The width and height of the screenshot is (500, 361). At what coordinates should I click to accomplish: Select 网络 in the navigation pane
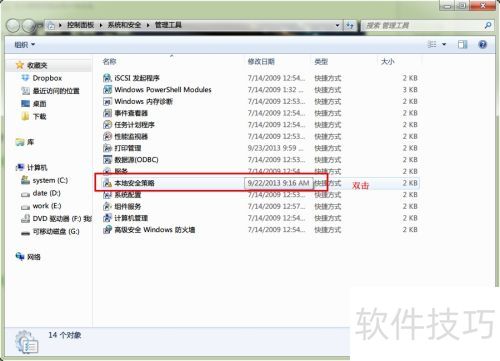[34, 257]
